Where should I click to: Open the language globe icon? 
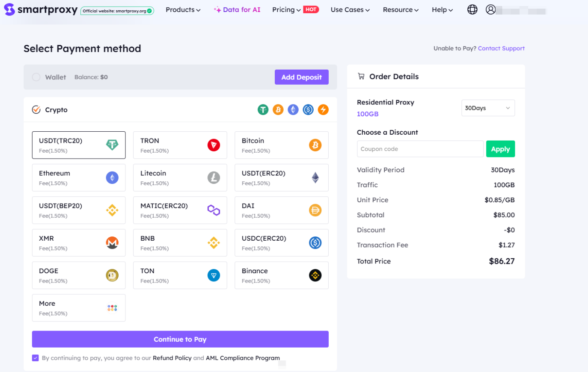[472, 9]
